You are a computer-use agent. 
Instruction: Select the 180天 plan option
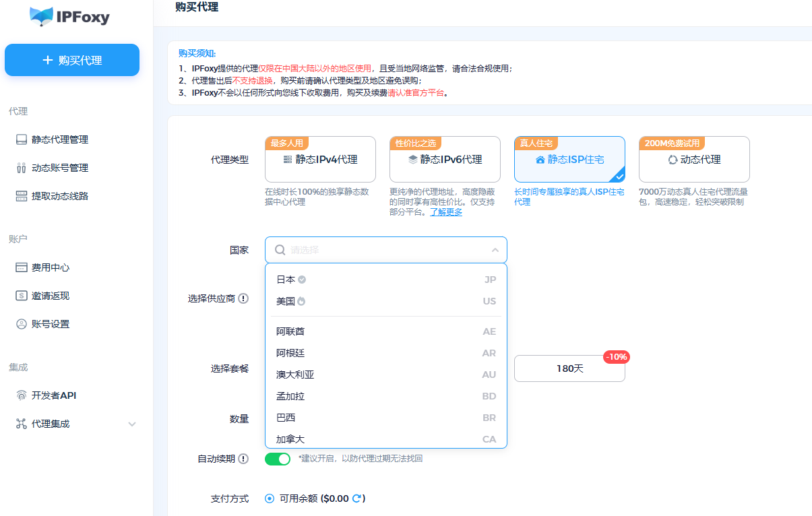[569, 368]
